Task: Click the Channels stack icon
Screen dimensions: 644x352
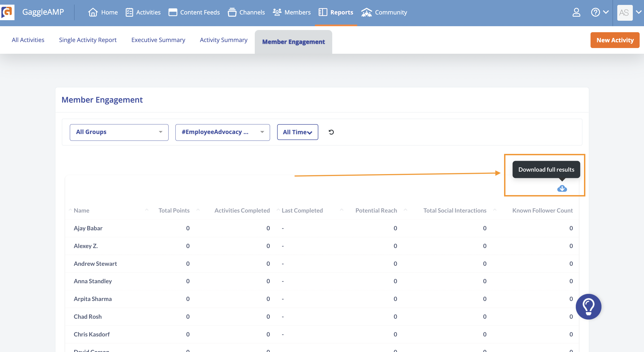Action: coord(232,12)
